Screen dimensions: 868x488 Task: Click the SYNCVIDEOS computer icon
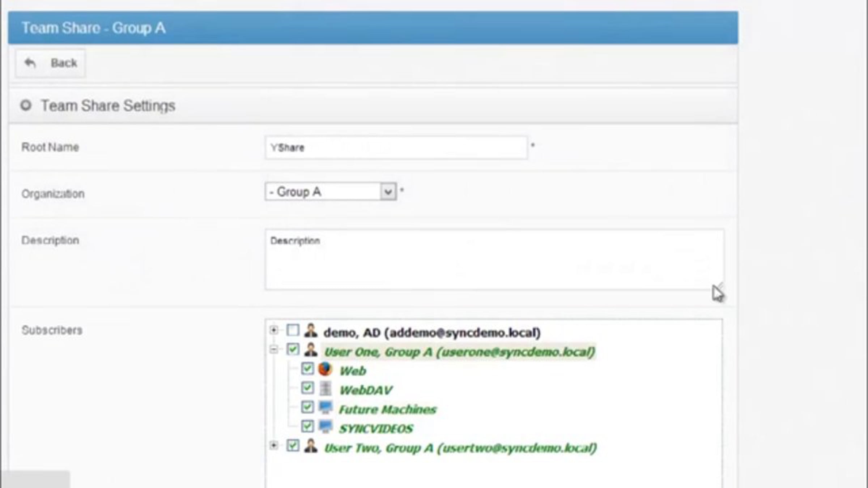(x=325, y=427)
